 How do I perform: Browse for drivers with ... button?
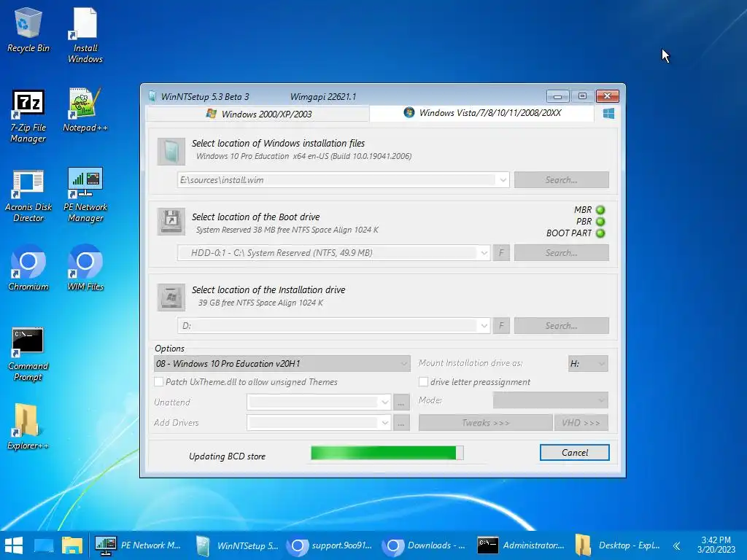point(401,423)
